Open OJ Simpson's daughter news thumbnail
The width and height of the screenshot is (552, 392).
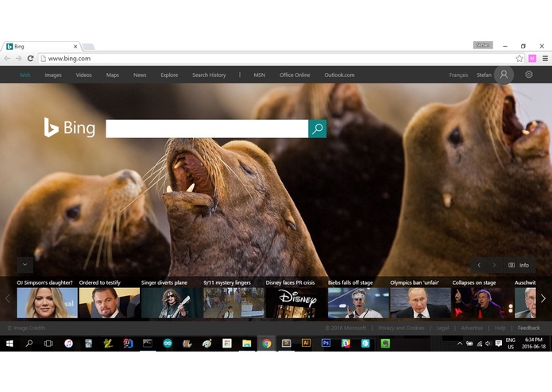tap(47, 302)
